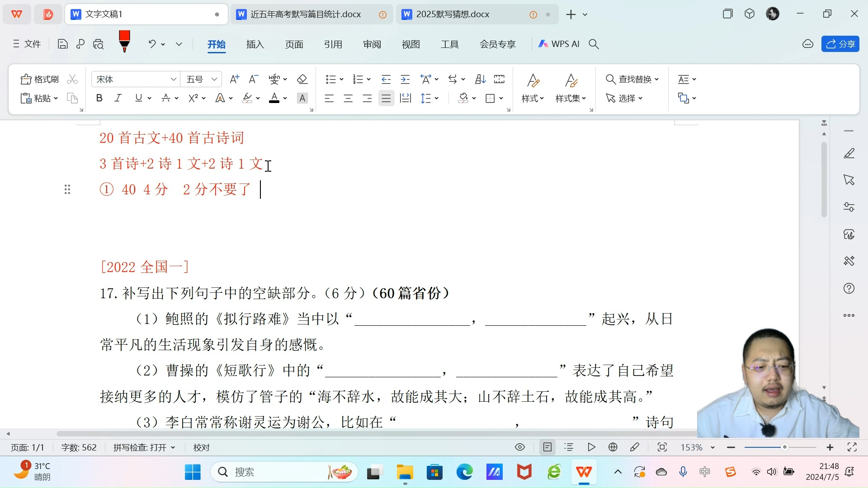Click the cloud sync icon near Share

pyautogui.click(x=808, y=44)
